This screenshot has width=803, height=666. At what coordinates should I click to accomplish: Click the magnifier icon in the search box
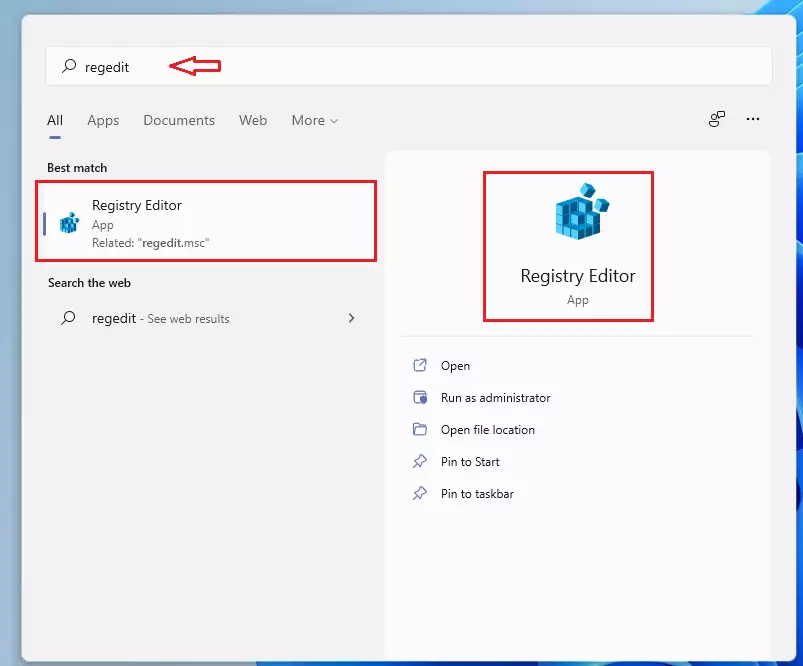coord(69,66)
